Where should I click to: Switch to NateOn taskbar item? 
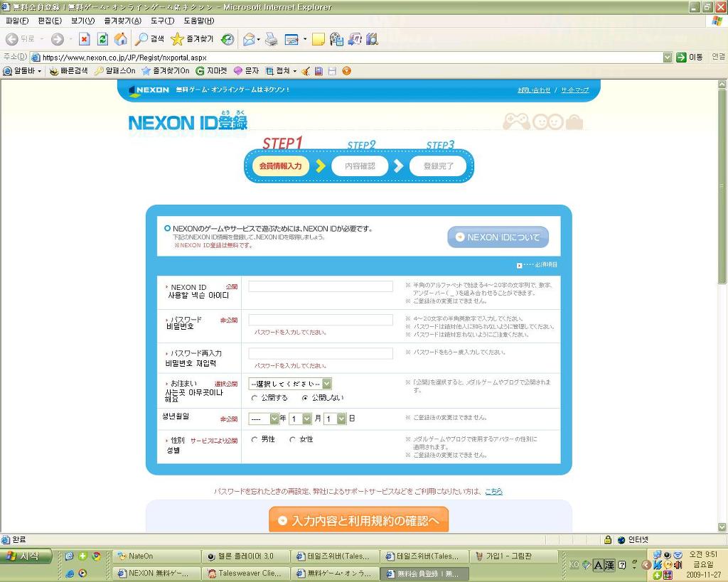pyautogui.click(x=156, y=556)
